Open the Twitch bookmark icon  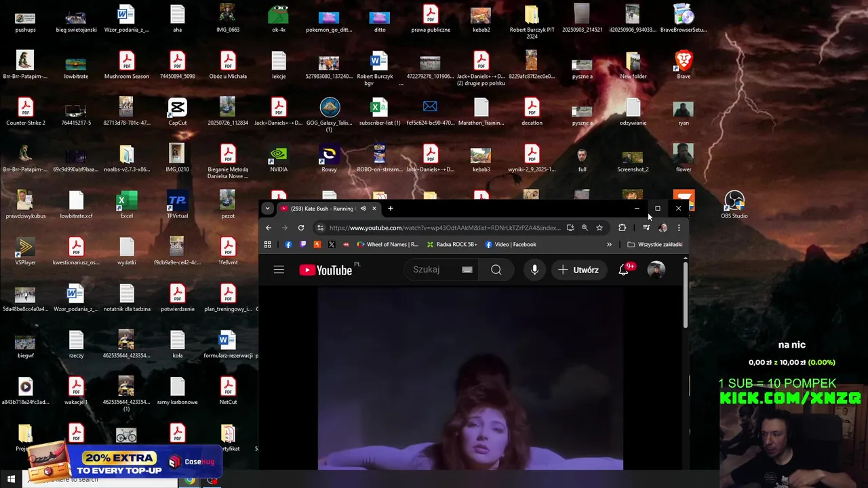click(x=302, y=245)
